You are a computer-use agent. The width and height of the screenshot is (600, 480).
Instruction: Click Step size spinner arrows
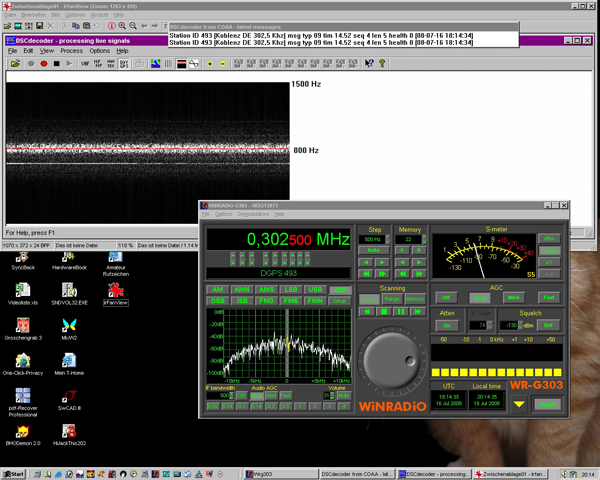coord(388,239)
